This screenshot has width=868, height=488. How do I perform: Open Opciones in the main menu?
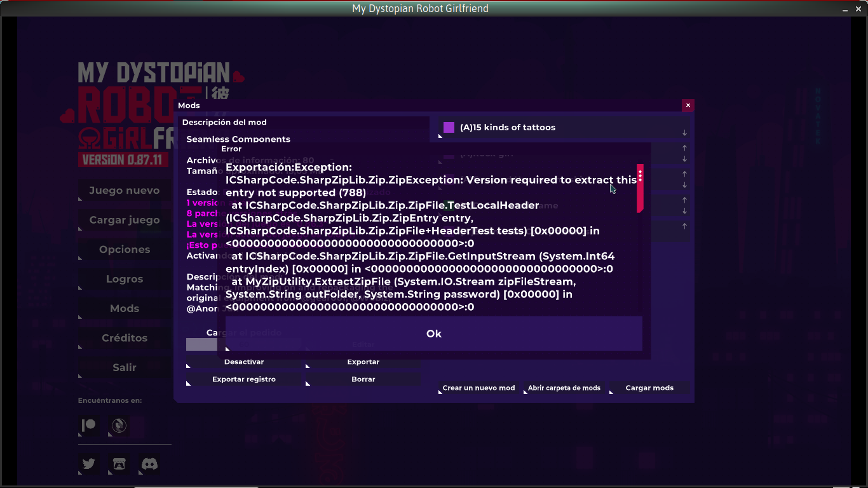coord(125,250)
